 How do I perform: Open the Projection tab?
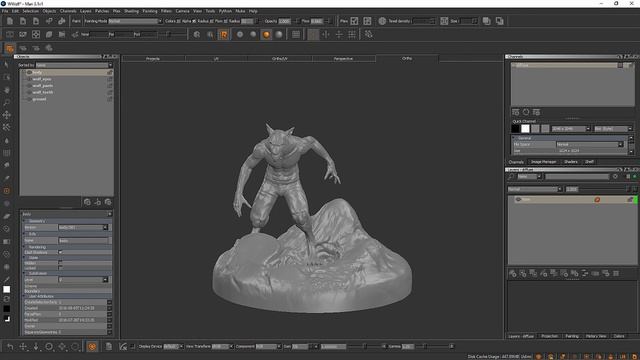click(x=549, y=336)
